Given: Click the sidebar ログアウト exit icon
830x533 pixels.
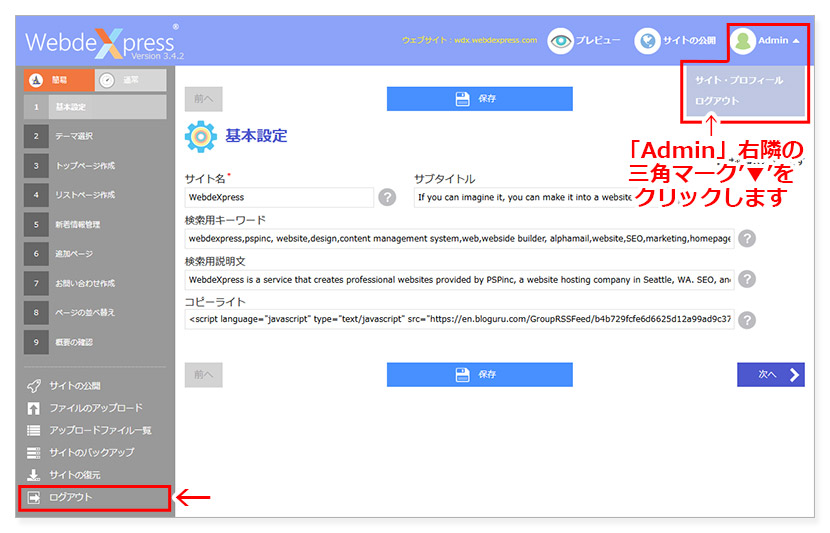Looking at the screenshot, I should (x=34, y=498).
